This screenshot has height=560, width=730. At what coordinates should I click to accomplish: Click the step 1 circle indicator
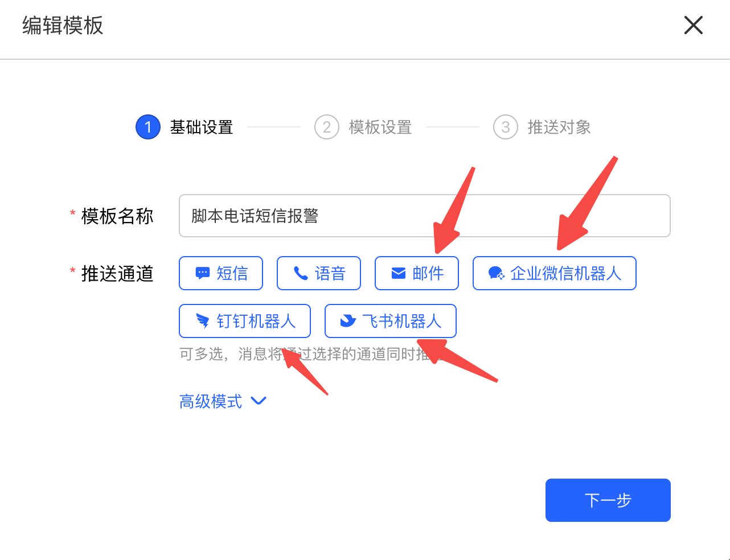148,127
